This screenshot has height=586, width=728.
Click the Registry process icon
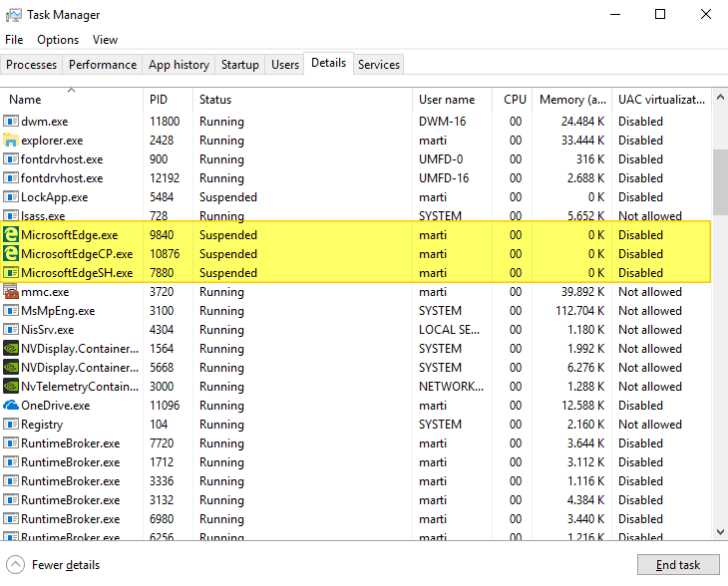pyautogui.click(x=10, y=425)
